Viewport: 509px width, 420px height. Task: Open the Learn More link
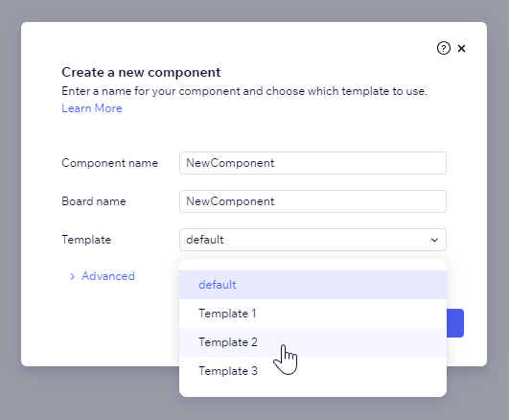click(x=92, y=108)
